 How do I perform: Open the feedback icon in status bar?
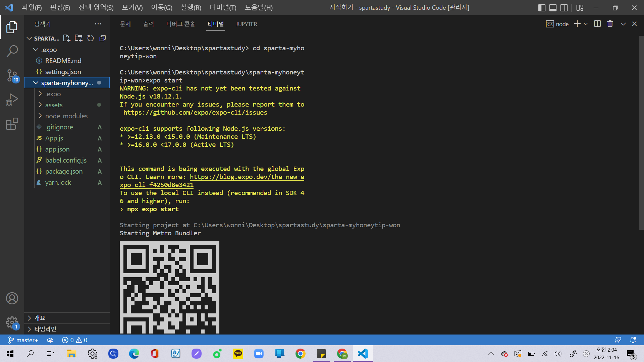click(618, 340)
